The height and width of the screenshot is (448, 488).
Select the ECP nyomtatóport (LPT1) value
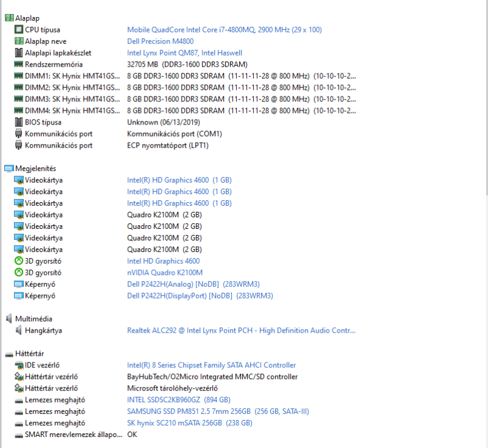click(167, 145)
